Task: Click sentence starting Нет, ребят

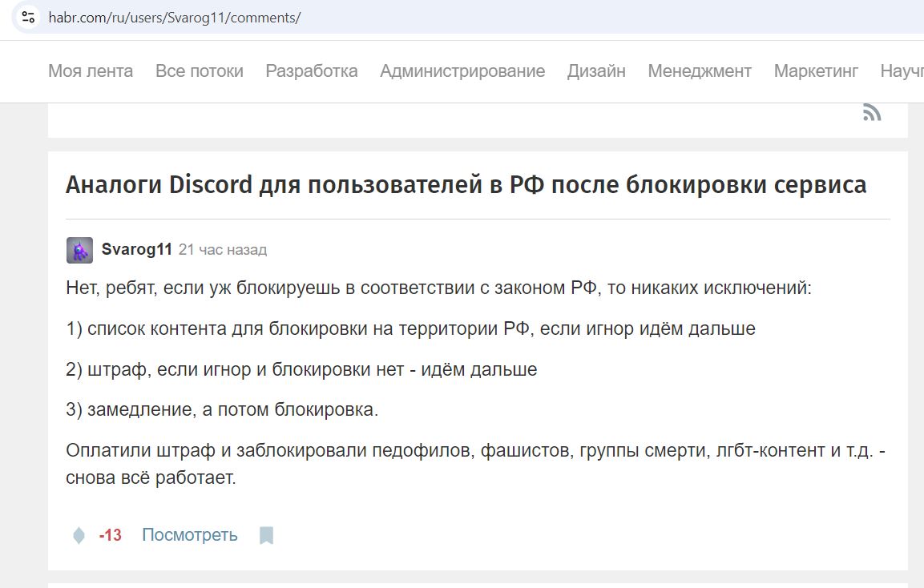Action: (439, 288)
